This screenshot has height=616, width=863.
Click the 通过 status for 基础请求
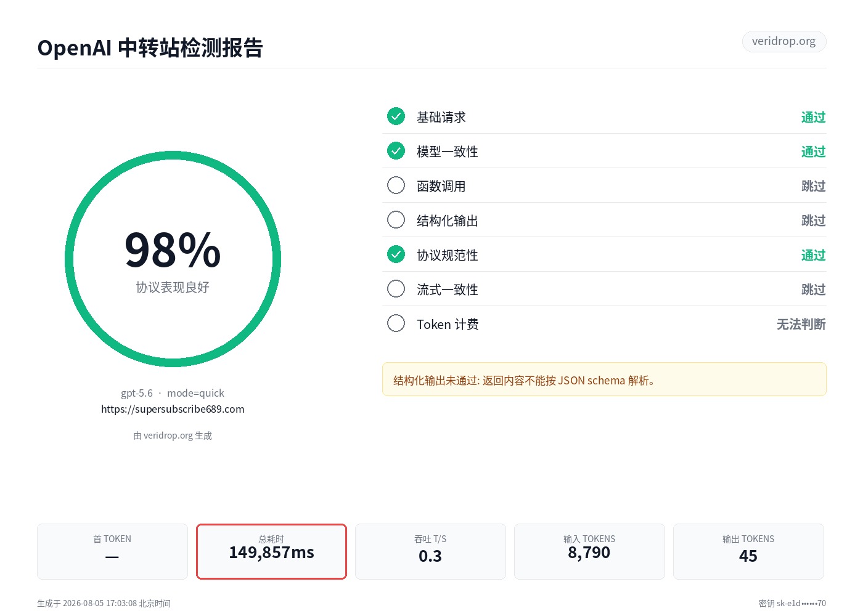813,117
